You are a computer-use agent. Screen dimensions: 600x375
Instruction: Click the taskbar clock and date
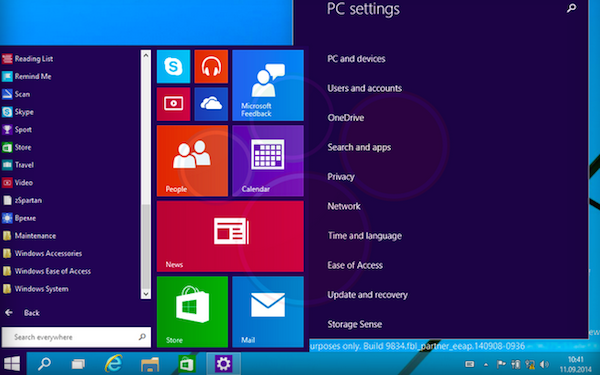coord(576,364)
